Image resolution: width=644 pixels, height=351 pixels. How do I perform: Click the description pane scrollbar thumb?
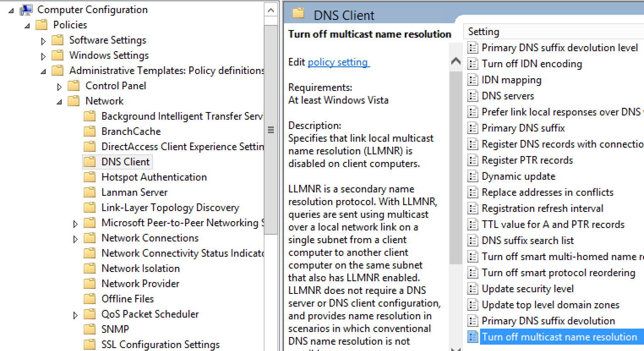point(456,167)
